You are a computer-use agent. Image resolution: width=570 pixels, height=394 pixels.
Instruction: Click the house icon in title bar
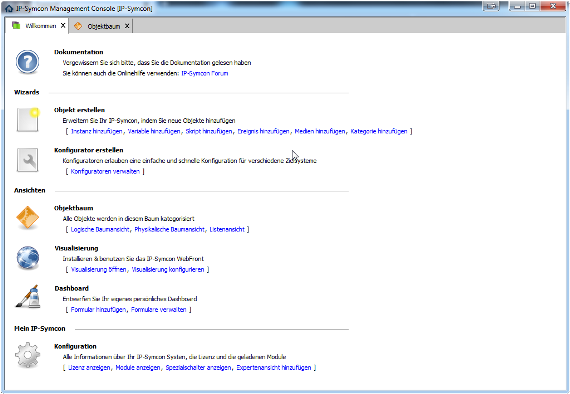click(x=9, y=8)
